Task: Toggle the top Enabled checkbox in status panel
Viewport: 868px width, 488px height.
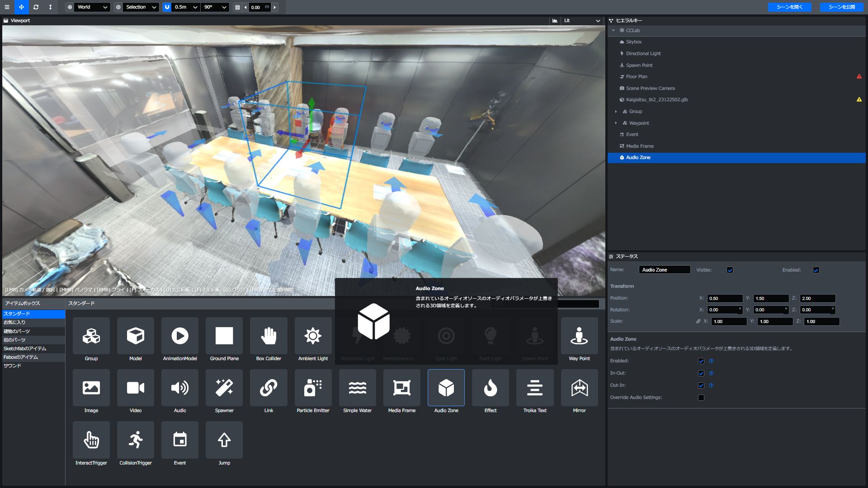Action: 816,270
